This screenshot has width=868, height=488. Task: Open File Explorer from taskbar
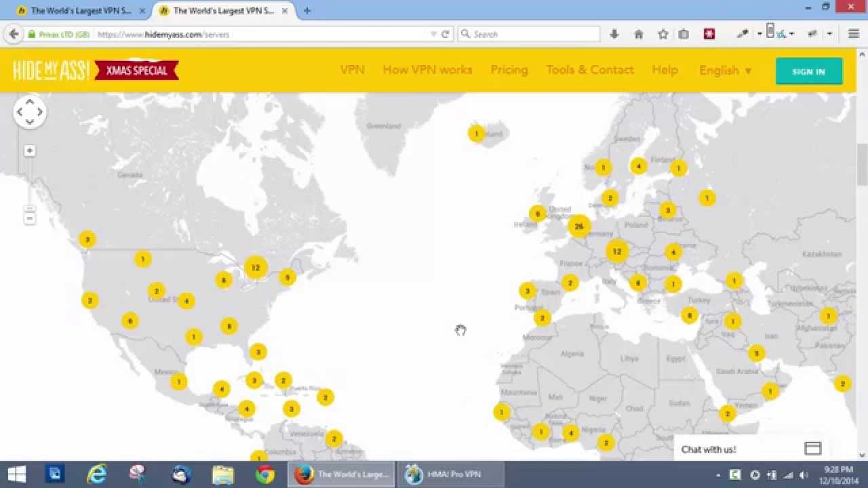pyautogui.click(x=222, y=474)
